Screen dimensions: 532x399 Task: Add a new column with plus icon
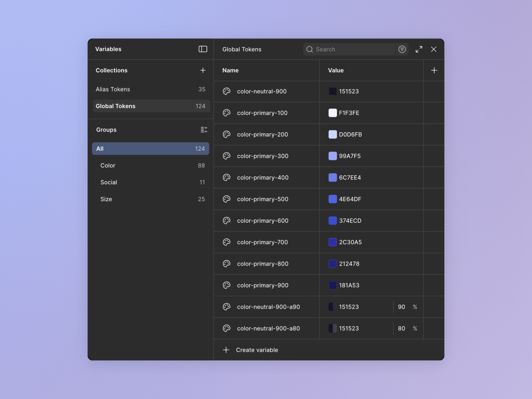(434, 70)
